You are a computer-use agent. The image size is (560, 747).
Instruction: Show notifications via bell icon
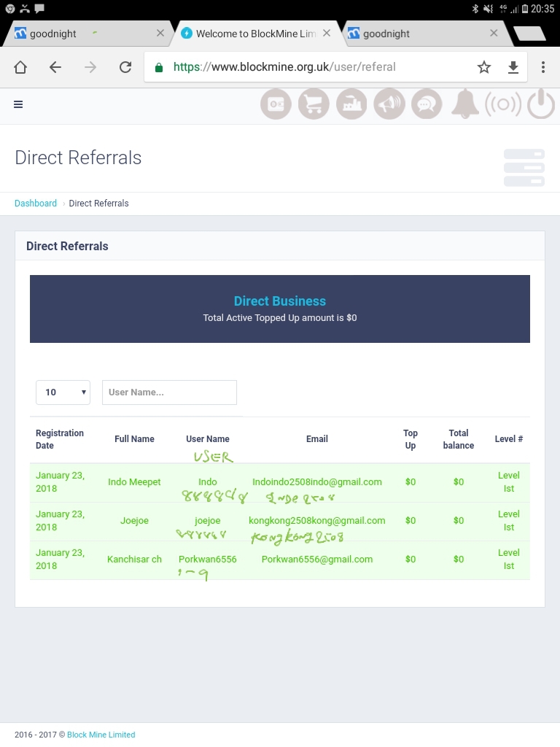click(x=464, y=104)
